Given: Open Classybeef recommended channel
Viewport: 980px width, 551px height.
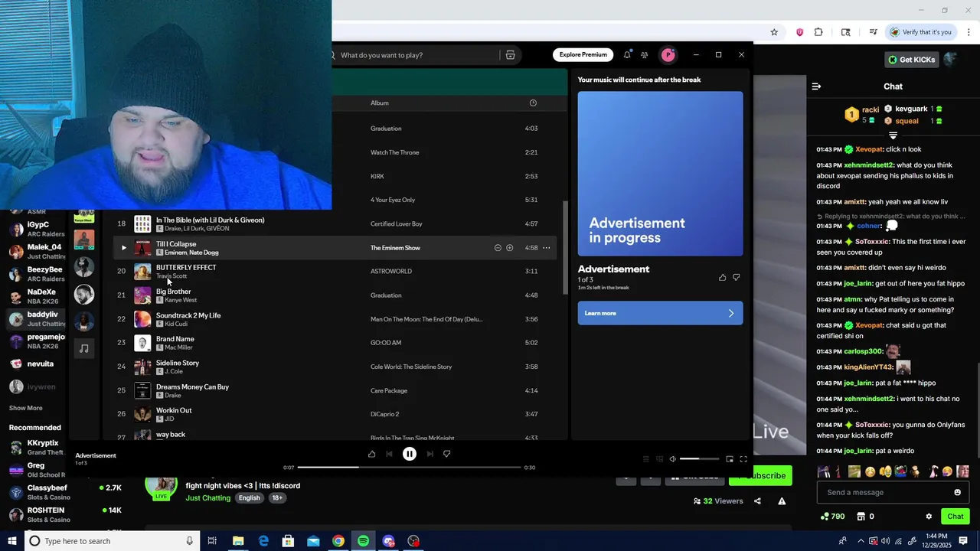Looking at the screenshot, I should (65, 492).
